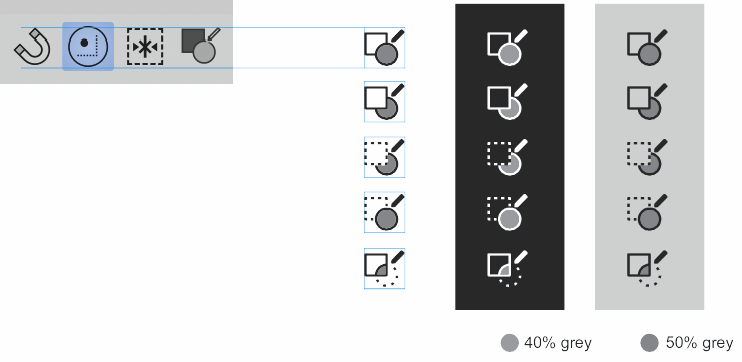Pick dotted-circle quarter-fill icon on light grey panel
The height and width of the screenshot is (362, 742).
pos(647,268)
